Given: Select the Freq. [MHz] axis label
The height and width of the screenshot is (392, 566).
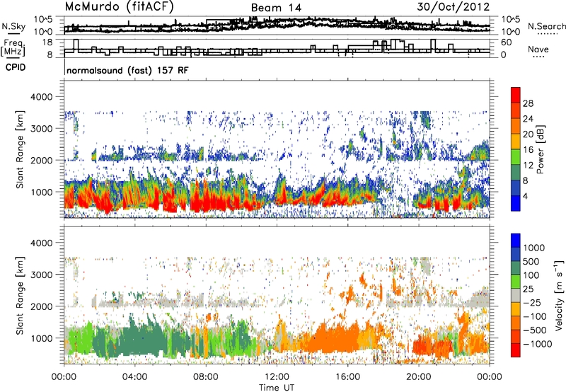Looking at the screenshot, I should coord(13,47).
